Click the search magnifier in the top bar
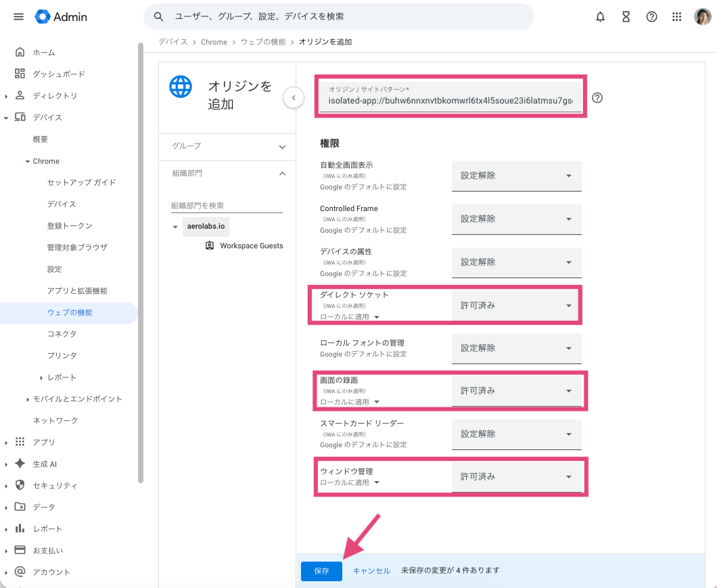This screenshot has height=588, width=717. click(158, 16)
